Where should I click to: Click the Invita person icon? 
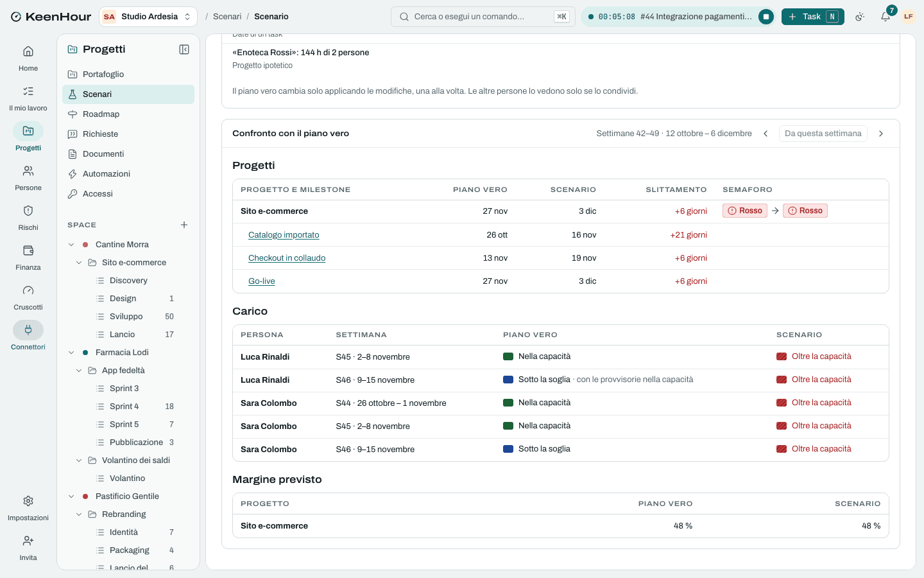[28, 541]
